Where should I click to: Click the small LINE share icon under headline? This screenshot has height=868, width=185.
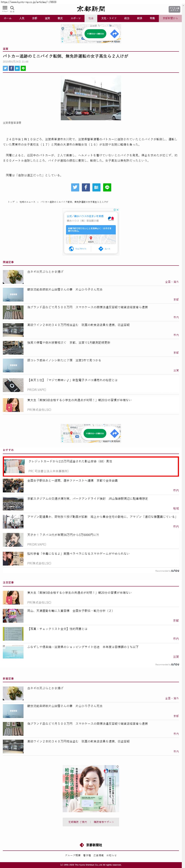point(23,68)
